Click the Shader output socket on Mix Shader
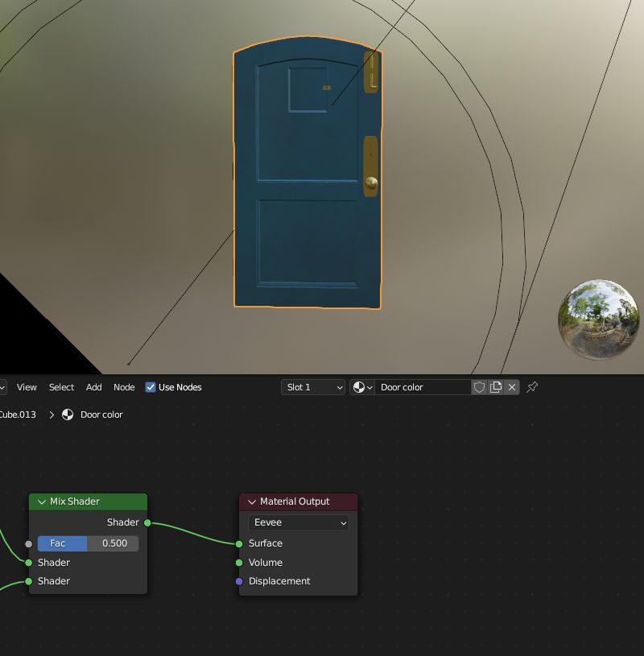The width and height of the screenshot is (644, 656). click(x=147, y=522)
